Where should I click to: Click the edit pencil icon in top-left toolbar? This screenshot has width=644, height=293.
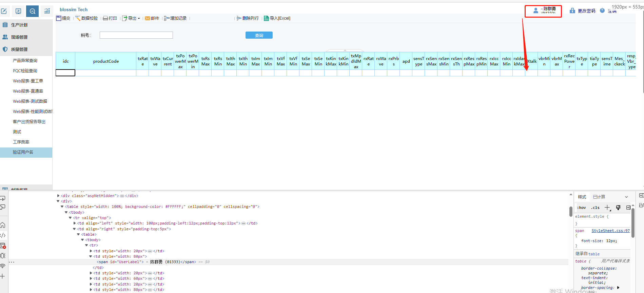click(x=4, y=11)
